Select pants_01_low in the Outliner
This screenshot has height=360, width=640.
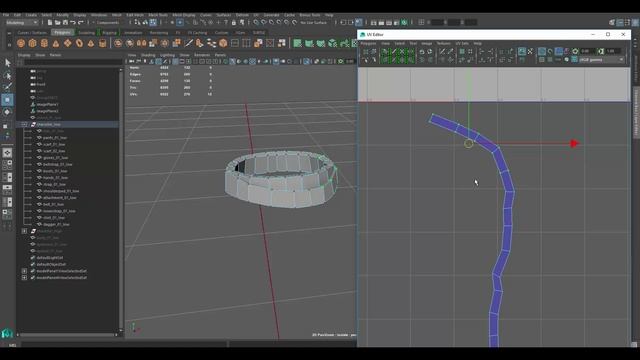(x=54, y=138)
